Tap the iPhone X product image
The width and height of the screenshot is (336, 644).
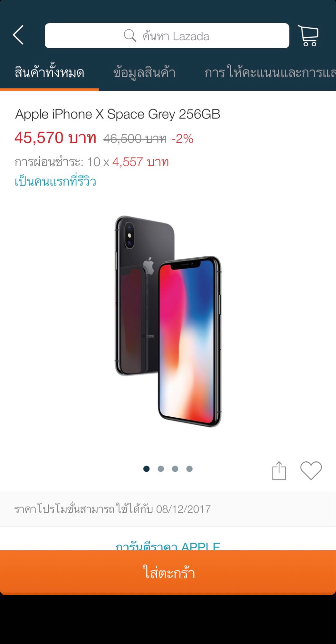(168, 321)
